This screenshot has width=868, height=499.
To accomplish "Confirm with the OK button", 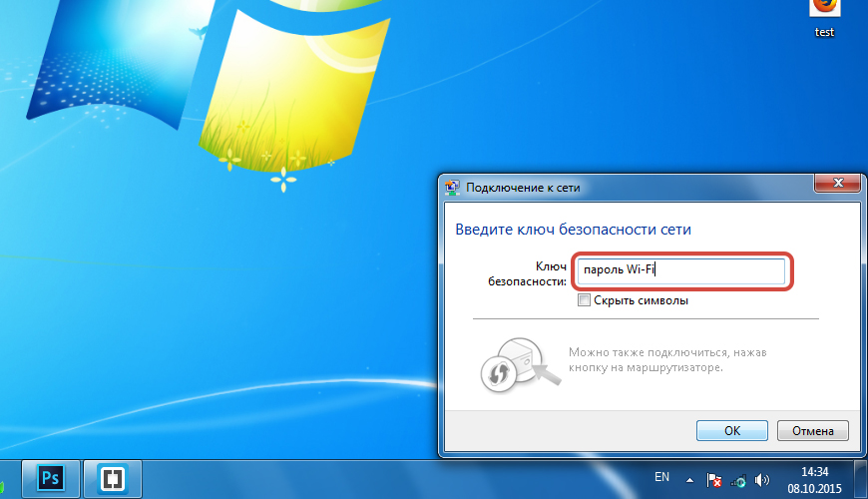I will [732, 431].
